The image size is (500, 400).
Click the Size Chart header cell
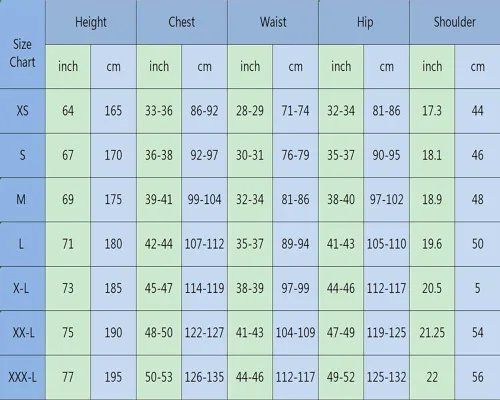point(22,44)
